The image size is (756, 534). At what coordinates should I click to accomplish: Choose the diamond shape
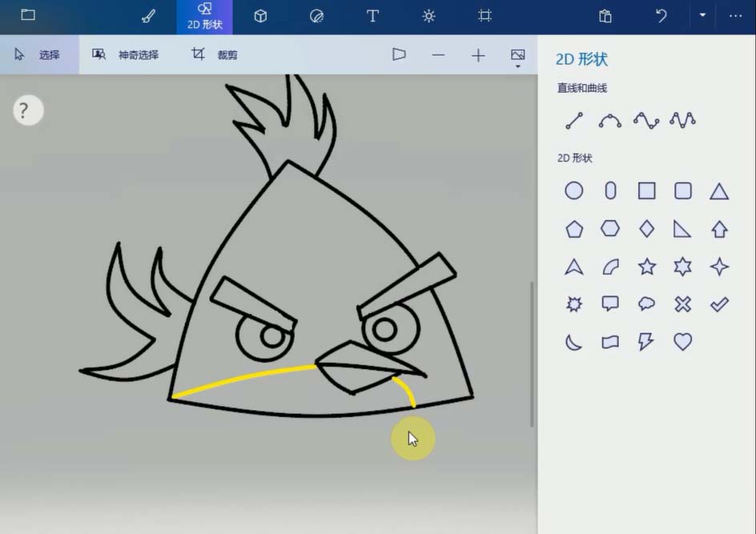click(646, 228)
